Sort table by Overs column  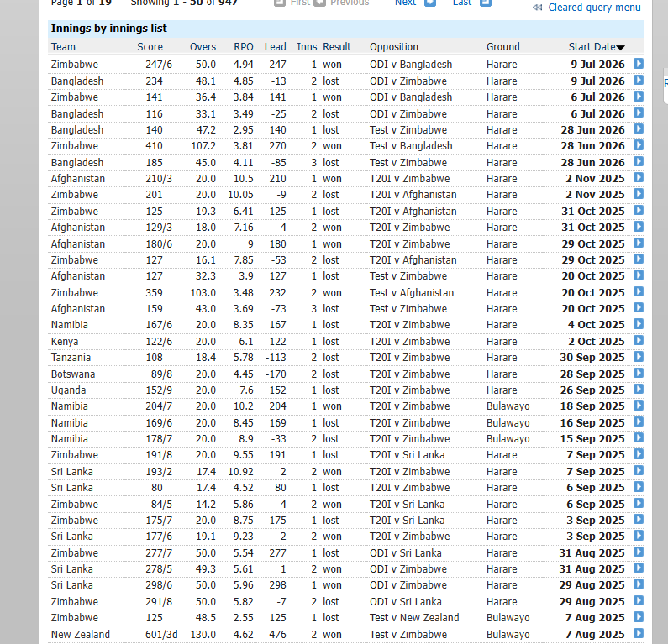203,47
